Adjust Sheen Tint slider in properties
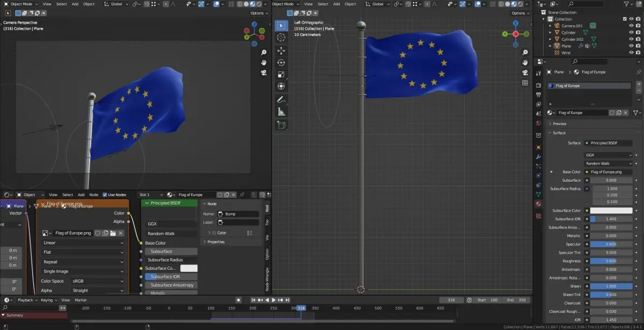The image size is (644, 330). point(612,295)
